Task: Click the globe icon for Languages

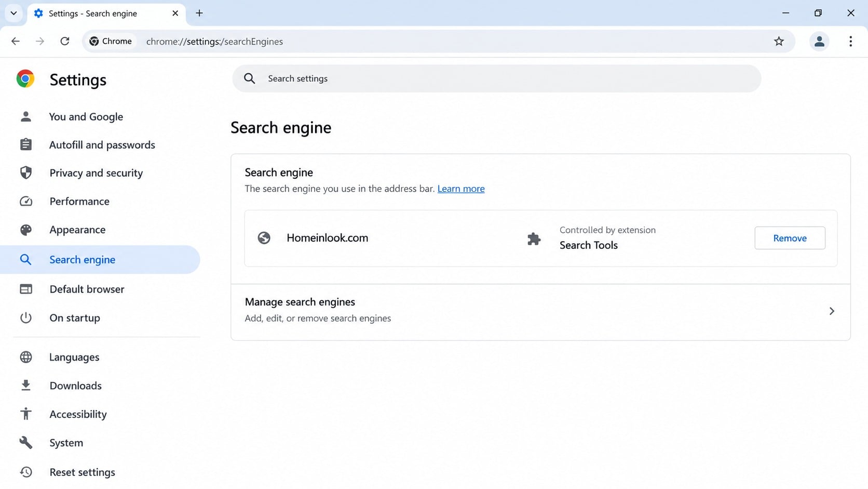Action: click(x=26, y=357)
